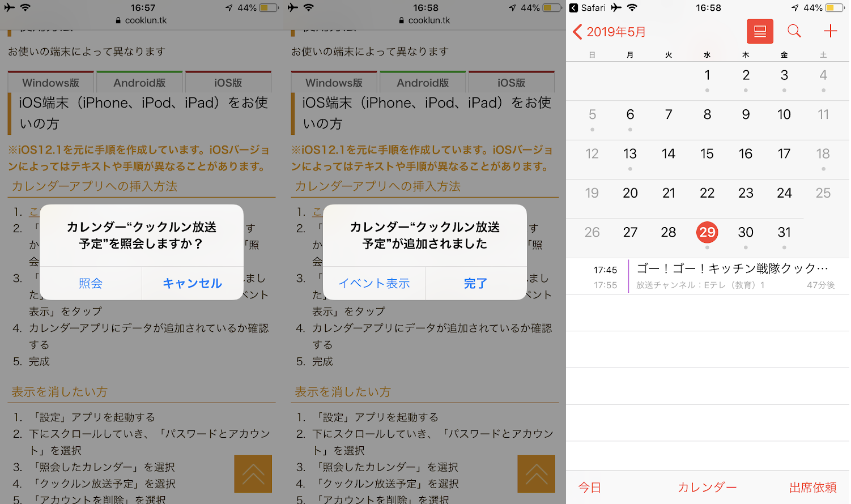Tap the 放送チャンネル:Eテレ event subtitle
Image resolution: width=851 pixels, height=504 pixels.
pos(700,285)
